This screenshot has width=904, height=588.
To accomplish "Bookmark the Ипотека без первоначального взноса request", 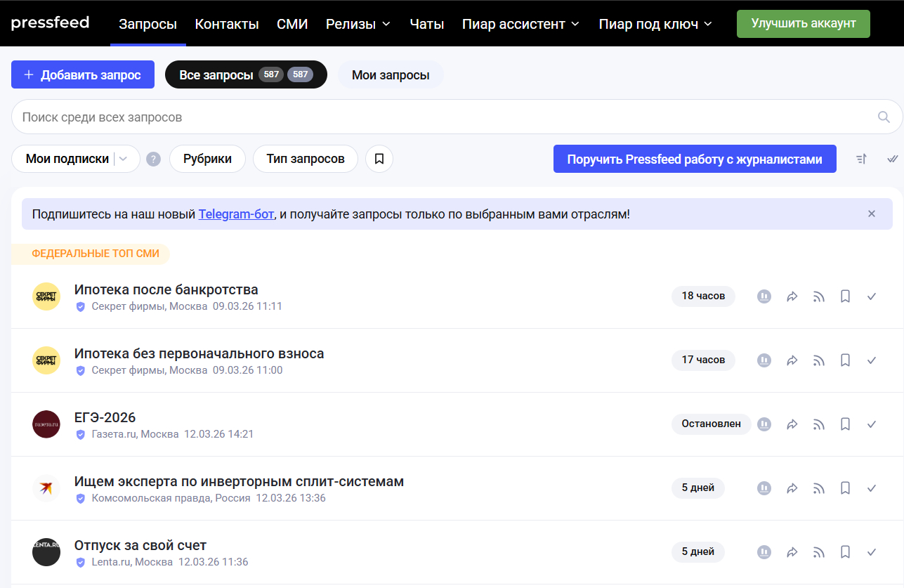I will click(x=845, y=360).
